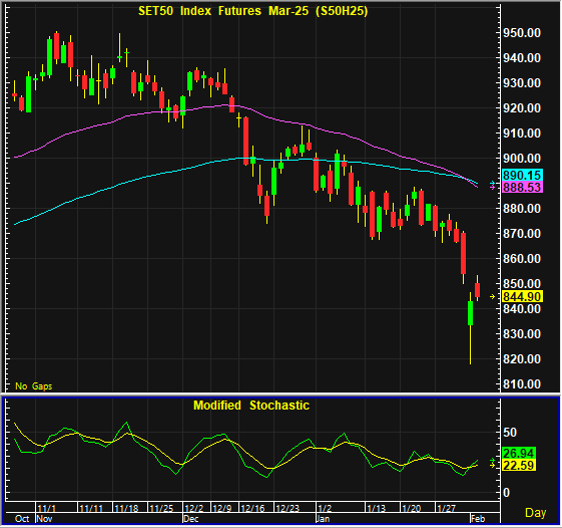Click the 810.00 price scale label
The height and width of the screenshot is (528, 562).
[x=522, y=384]
